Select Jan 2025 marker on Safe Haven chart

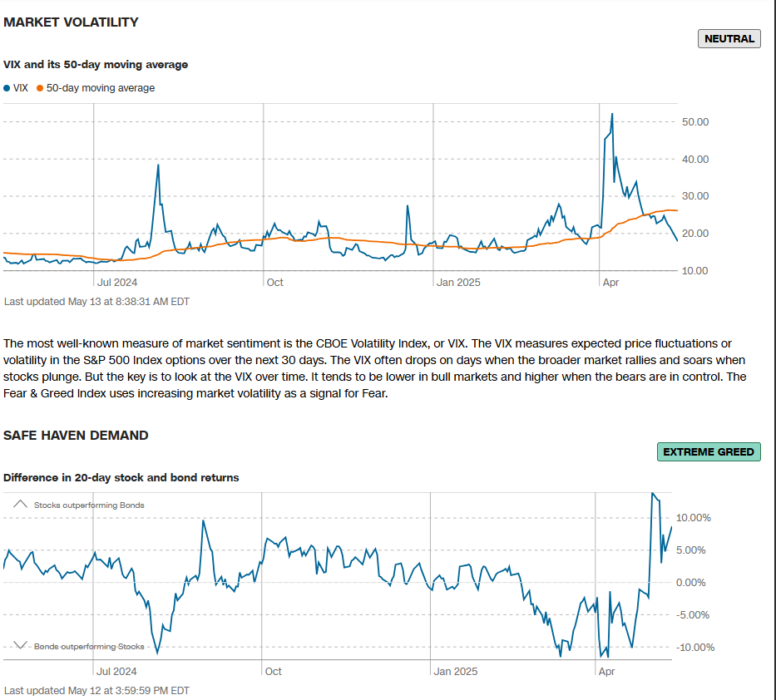pyautogui.click(x=456, y=671)
